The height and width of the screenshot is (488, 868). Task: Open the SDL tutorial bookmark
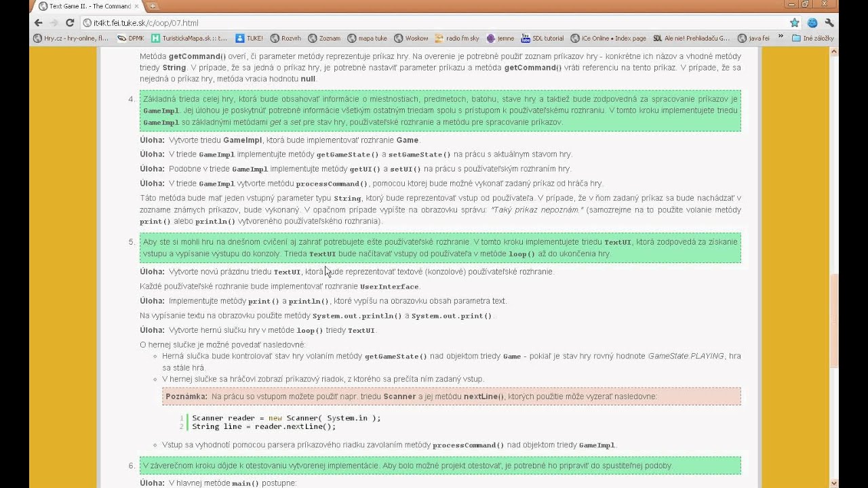pyautogui.click(x=542, y=39)
